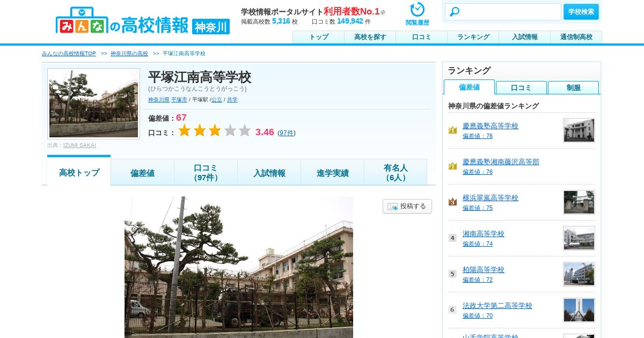Switch to the 偏差値 school tab
Viewport: 644px width, 338px height.
tap(142, 173)
